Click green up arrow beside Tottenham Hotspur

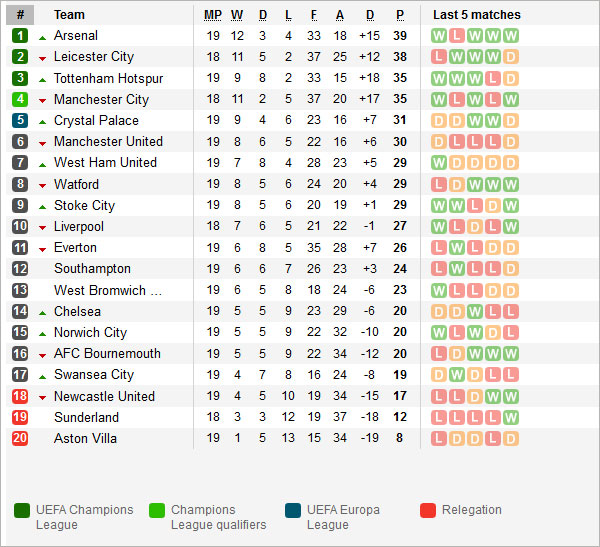tap(42, 79)
